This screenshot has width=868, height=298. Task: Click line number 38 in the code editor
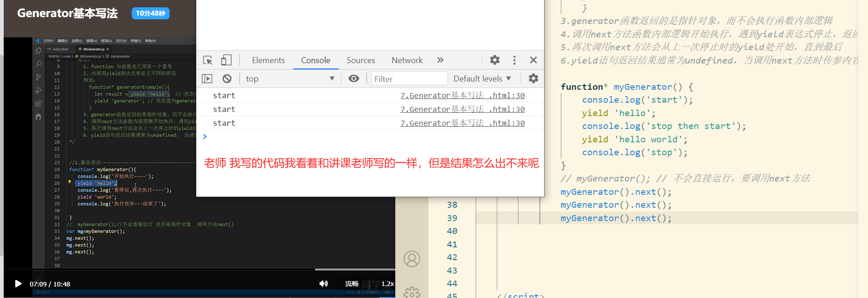click(452, 205)
